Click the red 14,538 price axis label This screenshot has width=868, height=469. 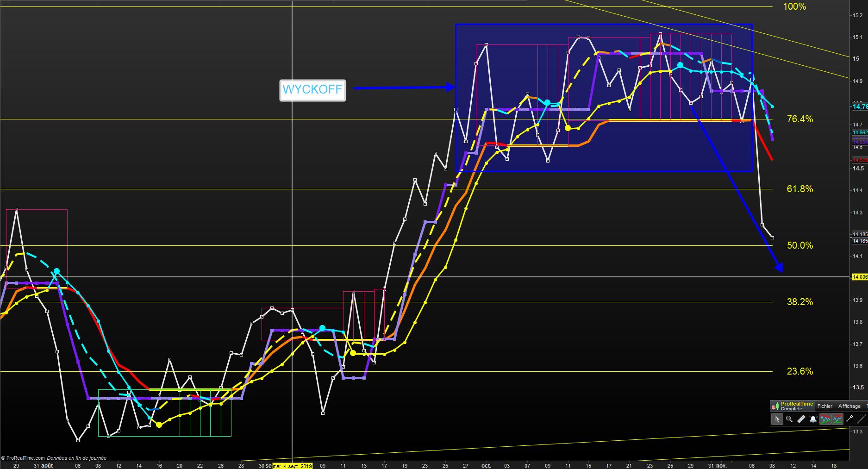pyautogui.click(x=860, y=160)
